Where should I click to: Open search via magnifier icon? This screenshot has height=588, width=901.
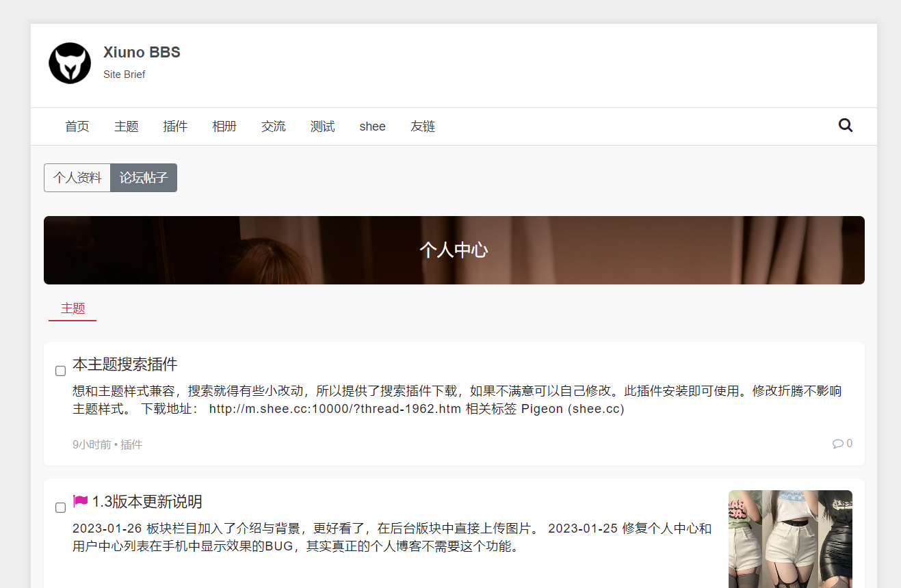coord(846,126)
